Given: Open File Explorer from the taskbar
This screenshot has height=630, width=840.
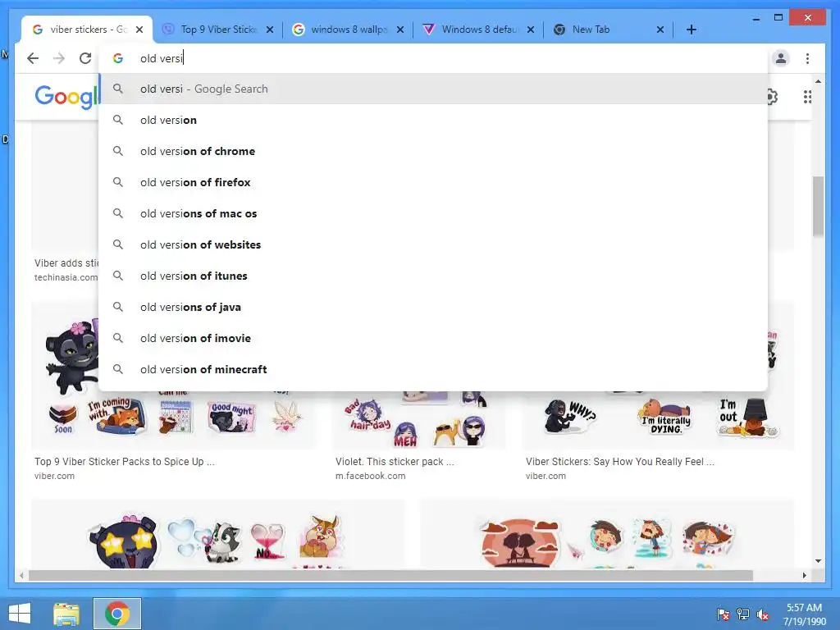Looking at the screenshot, I should 66,614.
